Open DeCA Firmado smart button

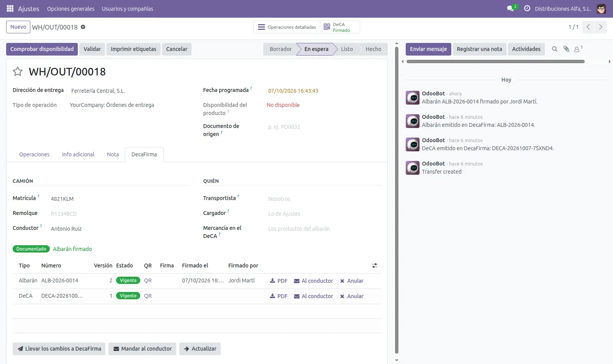click(x=340, y=27)
